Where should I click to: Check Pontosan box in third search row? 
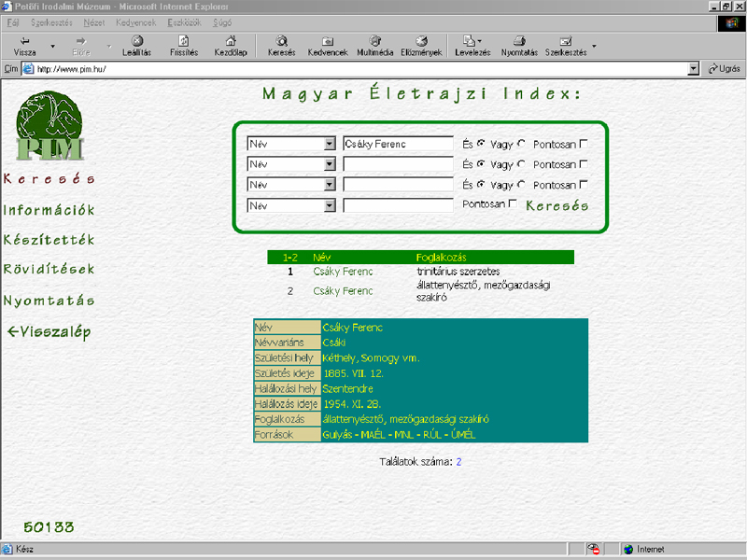[x=584, y=184]
